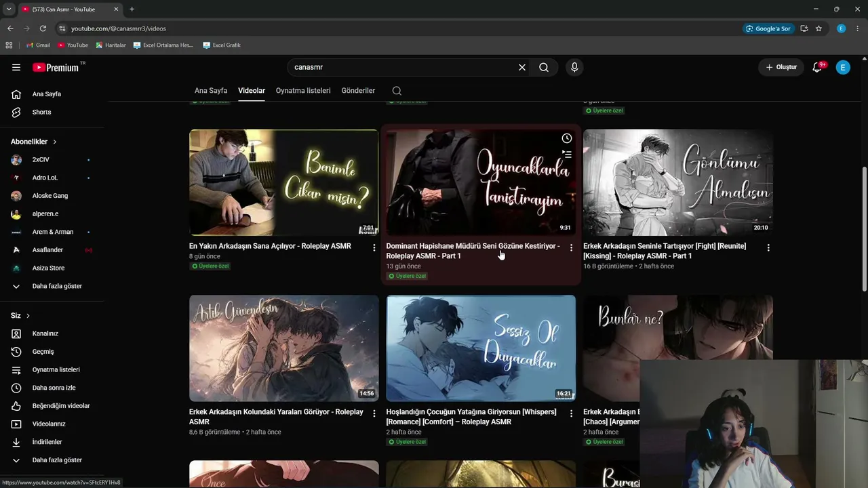Click the Oluştur create button
Screen dimensions: 868x488
coord(781,67)
